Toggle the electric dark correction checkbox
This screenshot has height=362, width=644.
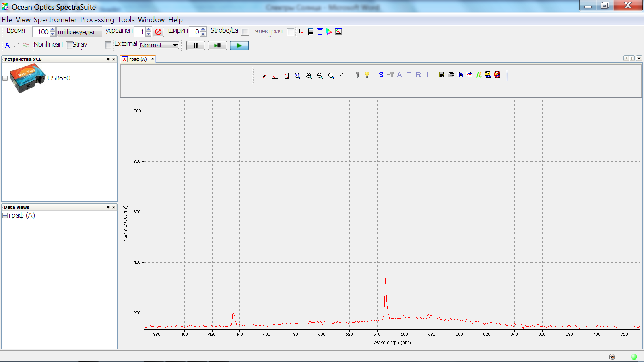tap(291, 32)
